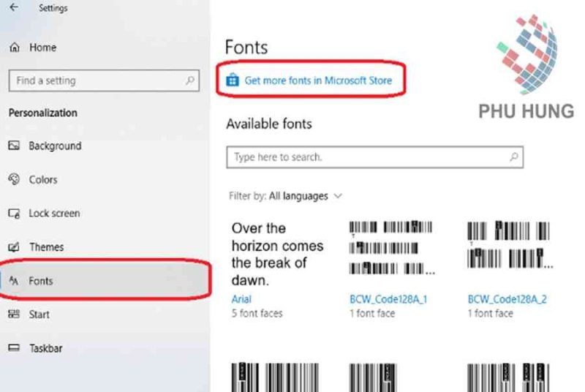Focus the Type here to search box
Image resolution: width=585 pixels, height=392 pixels.
tap(374, 157)
